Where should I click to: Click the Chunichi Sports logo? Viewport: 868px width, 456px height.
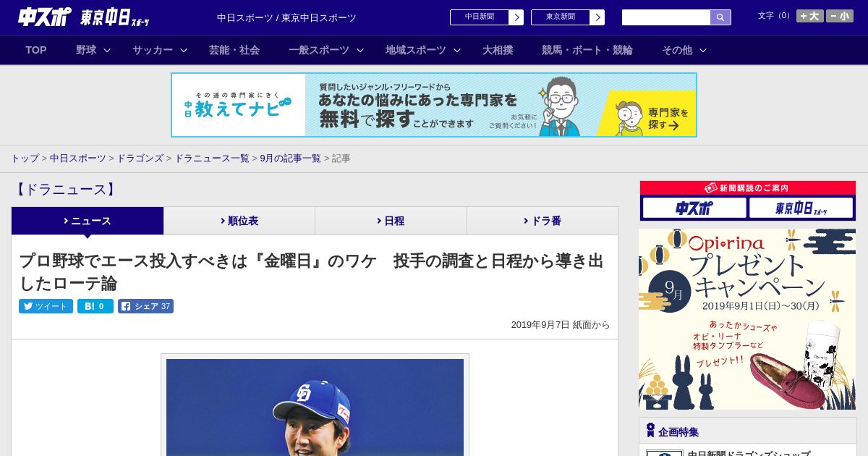point(44,17)
